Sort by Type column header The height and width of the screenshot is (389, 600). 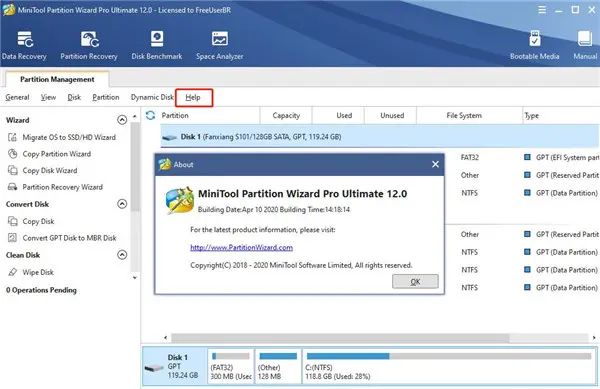[x=561, y=115]
